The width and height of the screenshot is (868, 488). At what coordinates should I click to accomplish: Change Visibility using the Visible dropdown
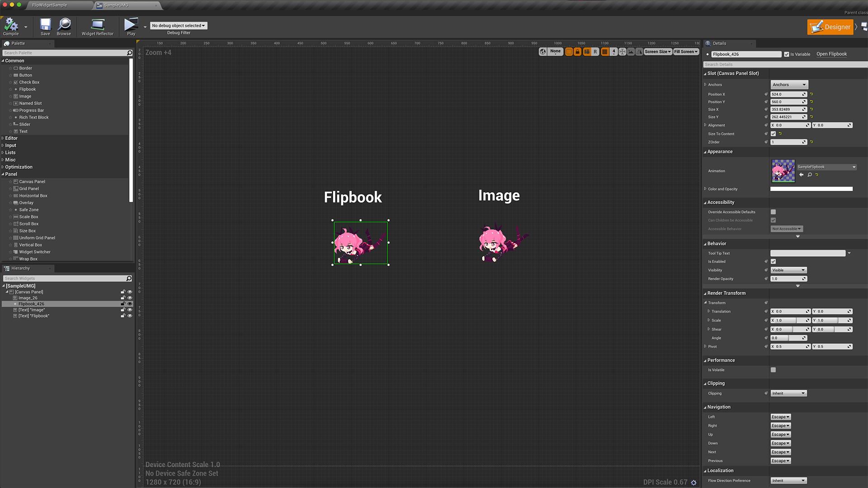(788, 270)
